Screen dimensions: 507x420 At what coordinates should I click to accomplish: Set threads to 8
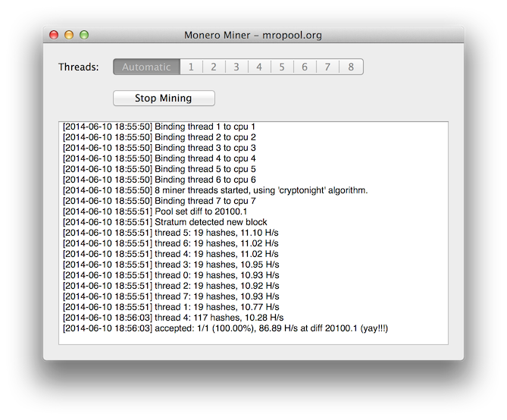(x=351, y=67)
